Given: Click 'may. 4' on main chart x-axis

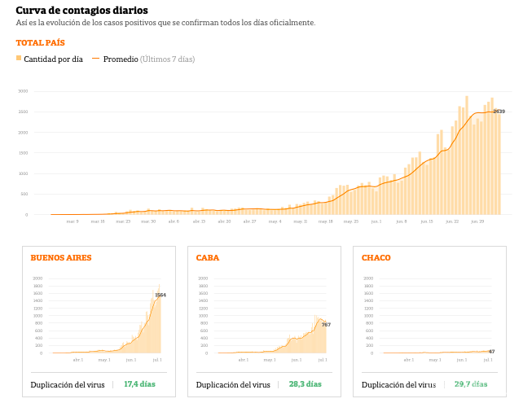Looking at the screenshot, I should (275, 221).
